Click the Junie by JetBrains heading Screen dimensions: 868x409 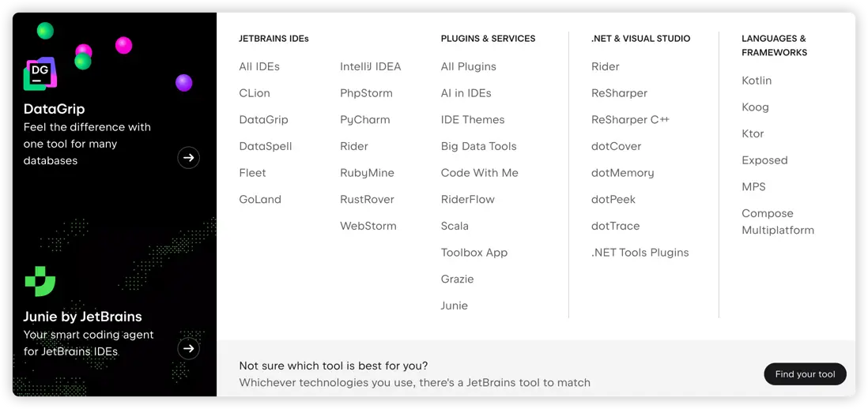(x=82, y=317)
